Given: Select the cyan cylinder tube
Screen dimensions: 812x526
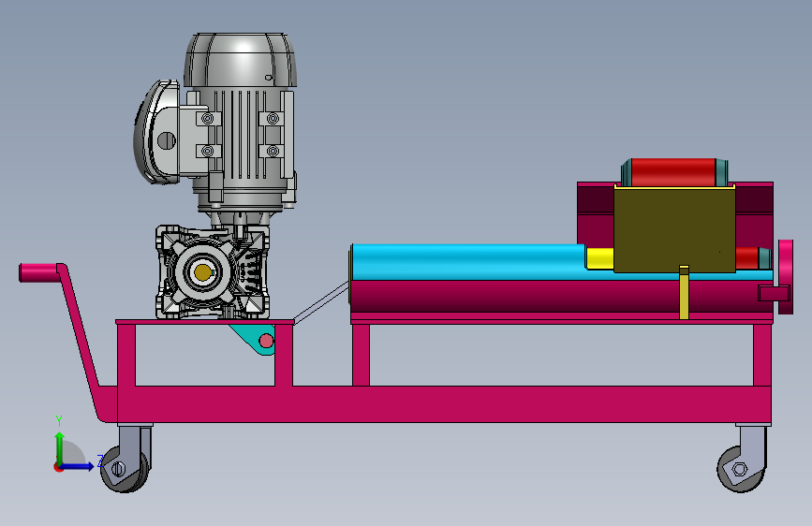Looking at the screenshot, I should [468, 262].
